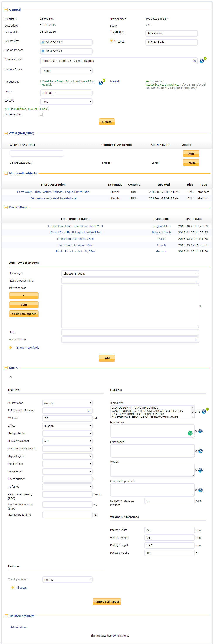214x644 pixels.
Task: Expand Show more fields plus icon
Action: point(11,347)
